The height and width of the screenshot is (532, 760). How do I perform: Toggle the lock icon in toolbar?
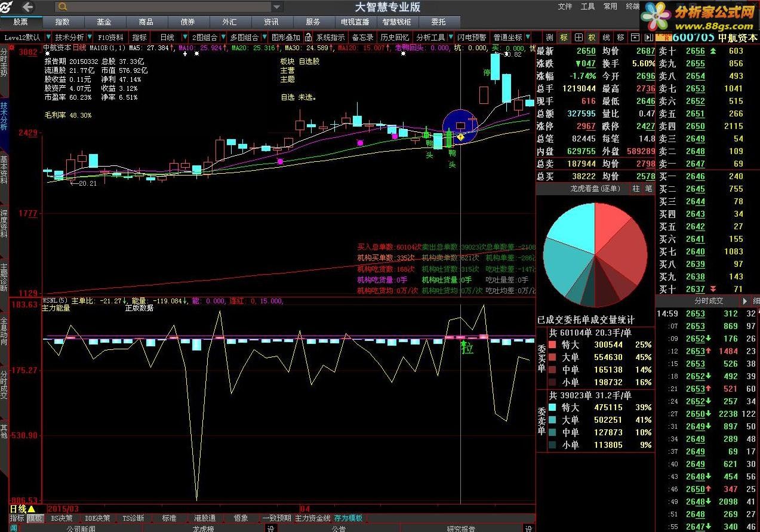tap(307, 37)
